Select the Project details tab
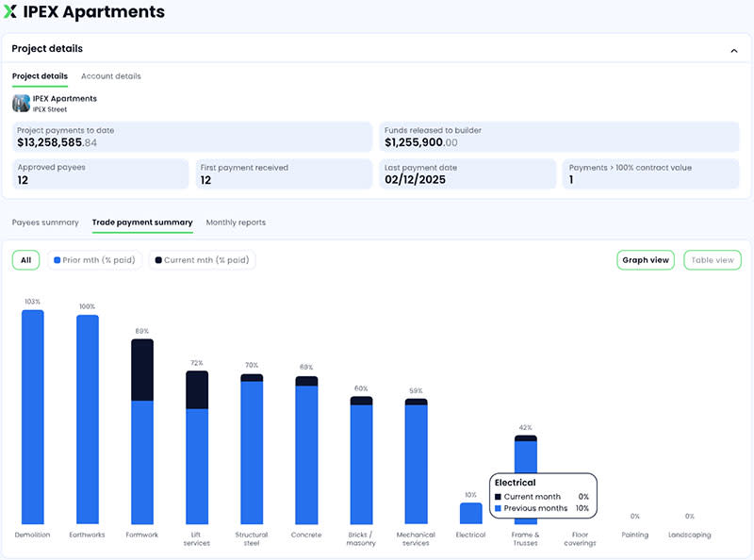This screenshot has width=754, height=560. pyautogui.click(x=40, y=76)
